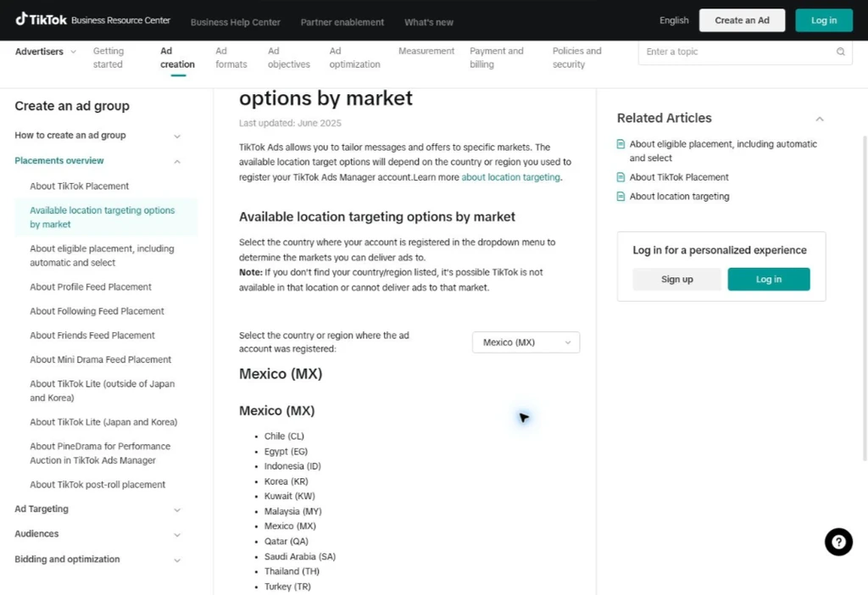Click the Business Resource Center title

point(120,20)
